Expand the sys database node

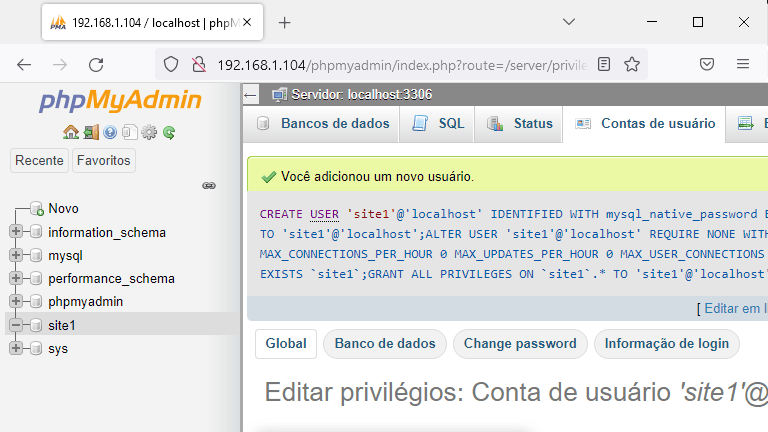16,348
